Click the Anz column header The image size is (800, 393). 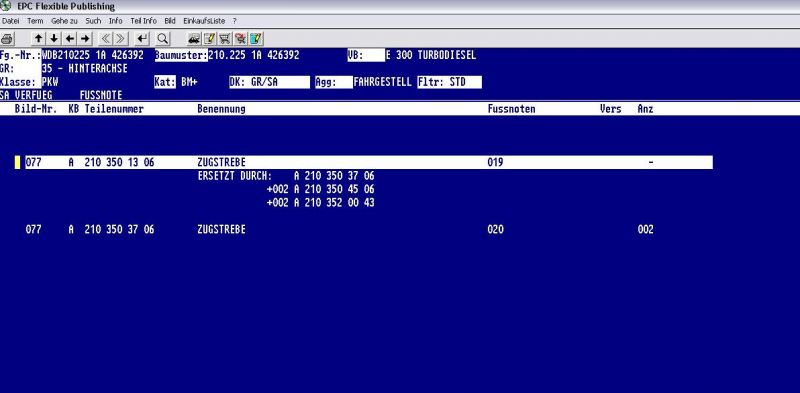(645, 109)
